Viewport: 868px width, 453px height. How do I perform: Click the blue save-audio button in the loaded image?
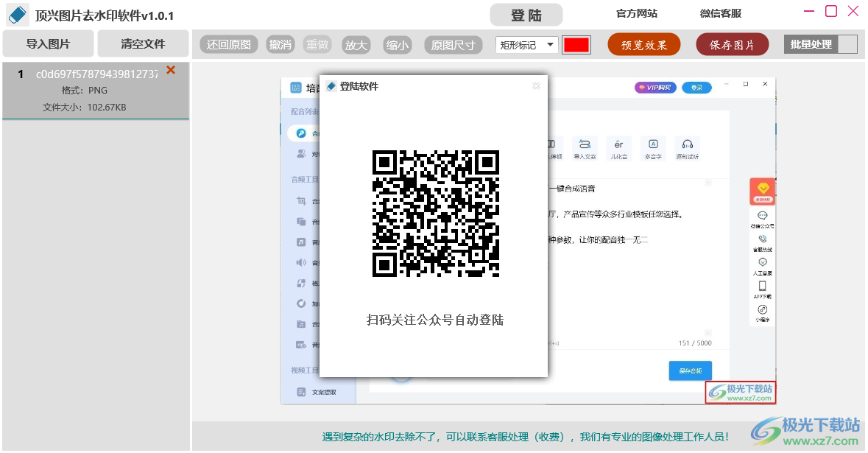point(691,371)
